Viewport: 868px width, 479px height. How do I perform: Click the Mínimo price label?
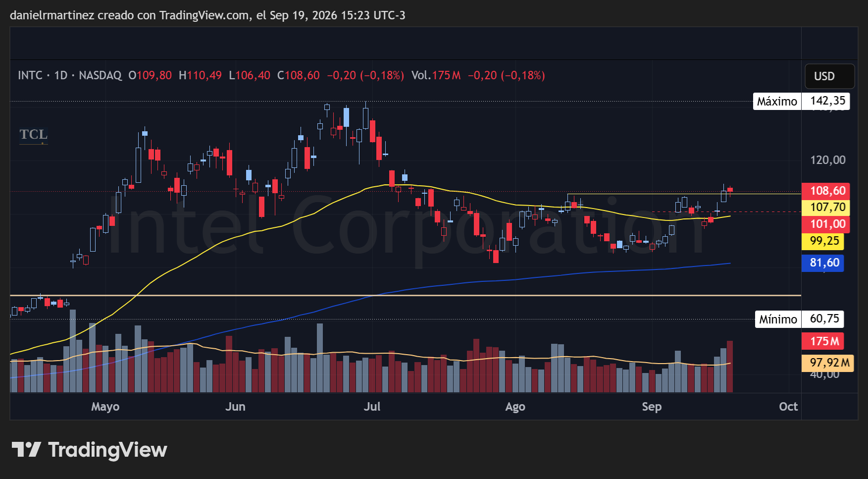[x=778, y=319]
